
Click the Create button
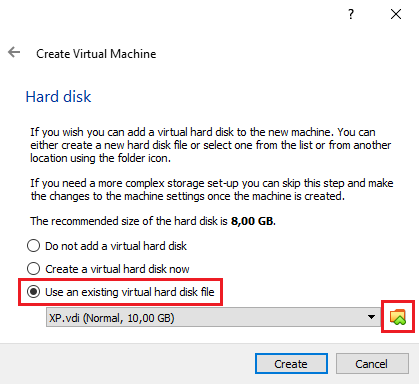291,364
